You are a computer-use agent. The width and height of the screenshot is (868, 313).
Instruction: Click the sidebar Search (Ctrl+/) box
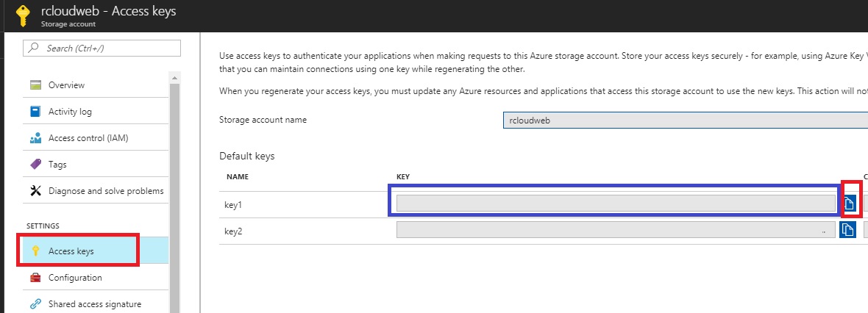(103, 48)
